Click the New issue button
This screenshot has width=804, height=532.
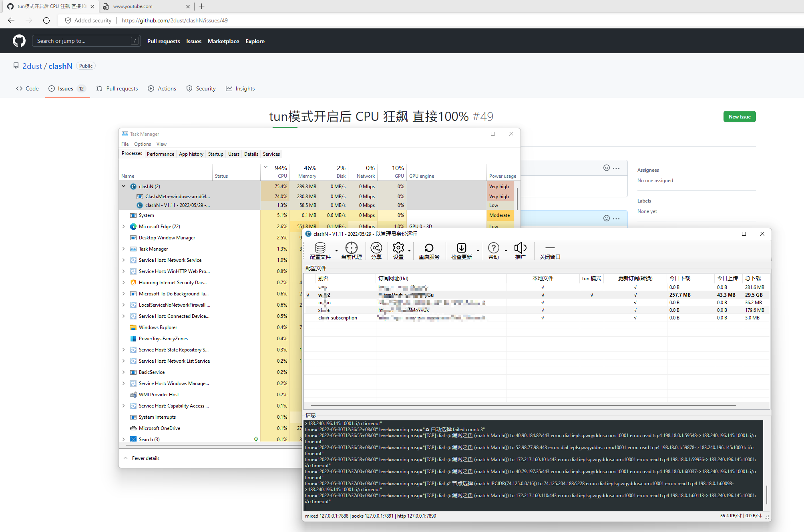pyautogui.click(x=739, y=116)
